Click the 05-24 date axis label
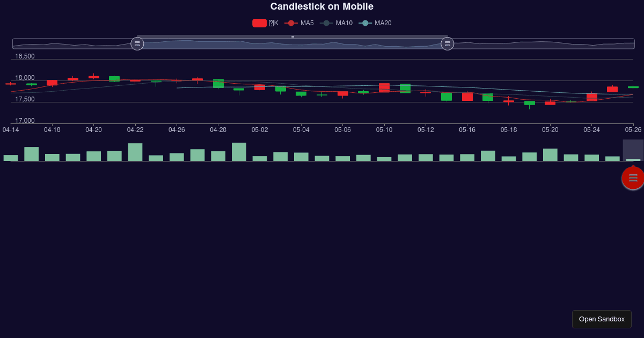Screen dimensions: 644x338 click(x=592, y=130)
